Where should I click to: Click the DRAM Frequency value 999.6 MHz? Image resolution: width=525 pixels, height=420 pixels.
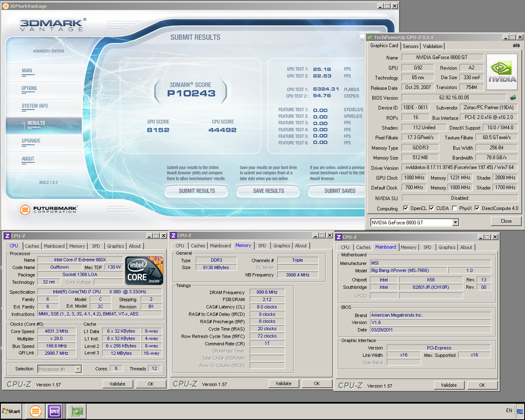tap(267, 292)
